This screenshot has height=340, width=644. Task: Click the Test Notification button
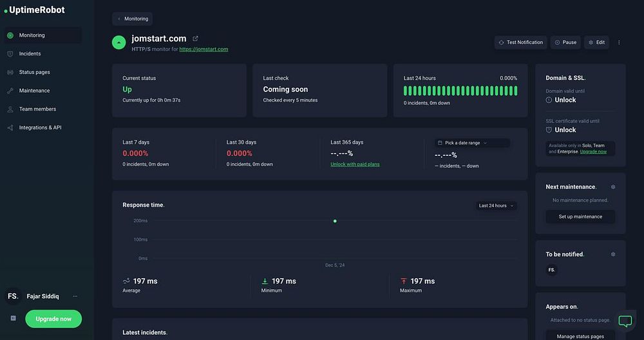[x=520, y=42]
